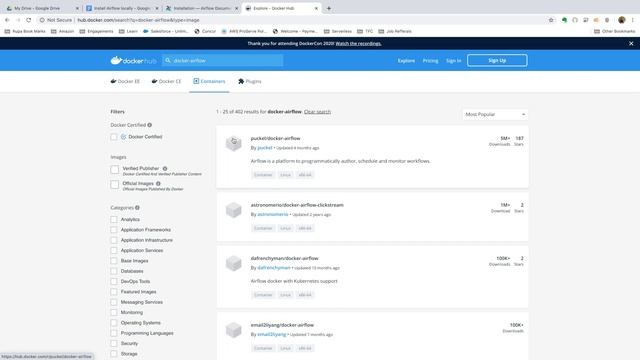Enable Official Images filter
Screen dimensions: 640x360
[115, 184]
